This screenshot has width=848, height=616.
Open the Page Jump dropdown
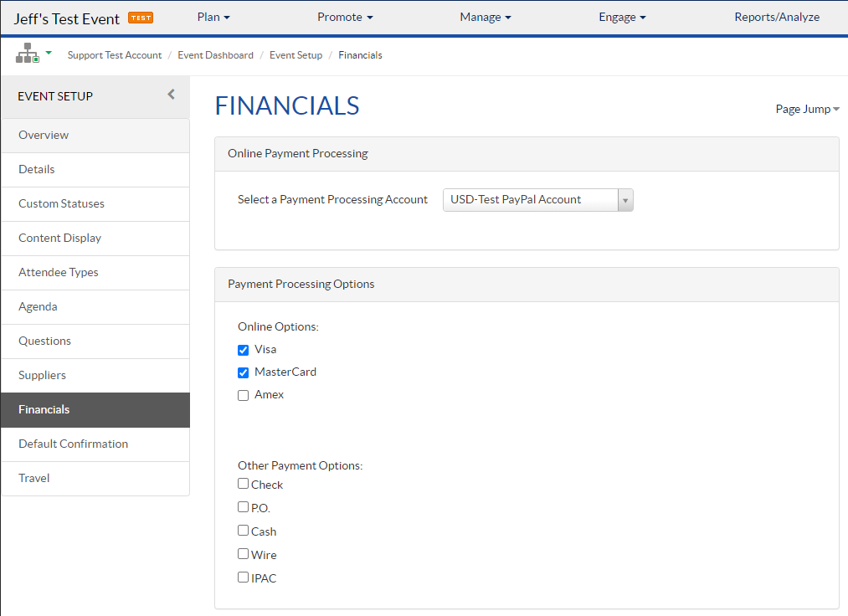pyautogui.click(x=808, y=110)
